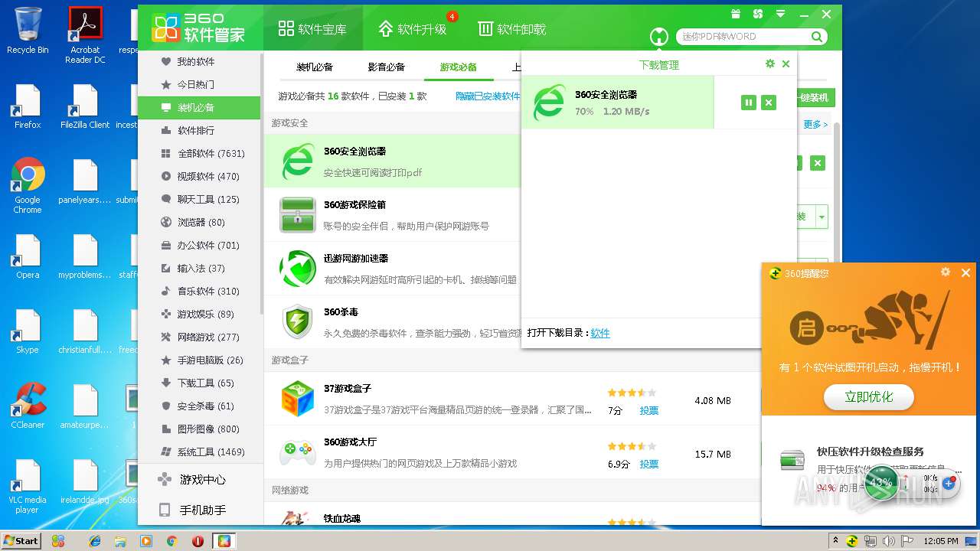The image size is (980, 551).
Task: Click the 360安全浏览器 list icon
Action: tap(298, 161)
